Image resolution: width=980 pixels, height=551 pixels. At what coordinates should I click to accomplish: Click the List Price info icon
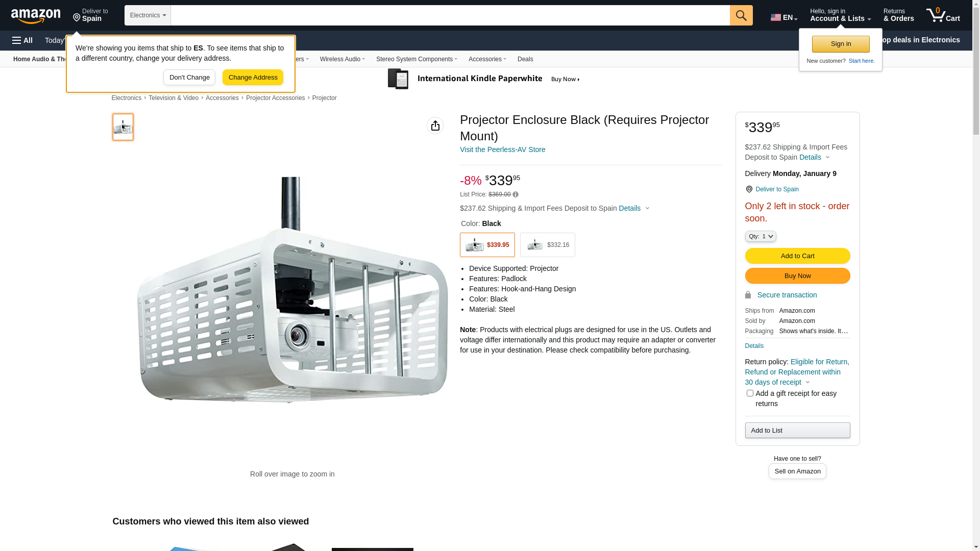point(516,194)
